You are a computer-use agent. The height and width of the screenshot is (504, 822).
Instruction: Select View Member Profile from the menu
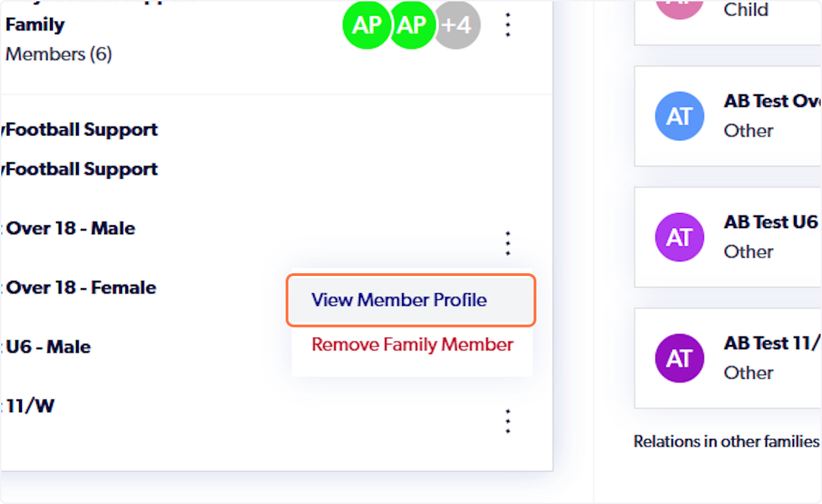click(399, 300)
